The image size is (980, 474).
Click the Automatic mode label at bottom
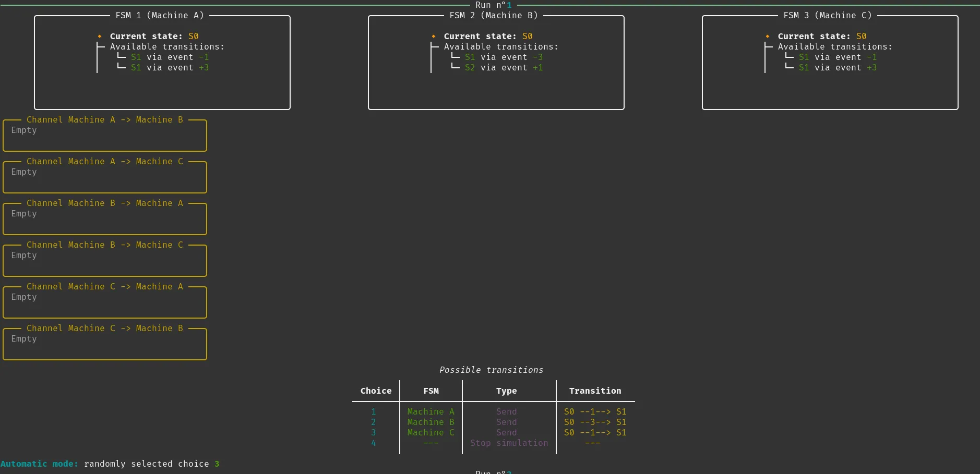coord(39,464)
